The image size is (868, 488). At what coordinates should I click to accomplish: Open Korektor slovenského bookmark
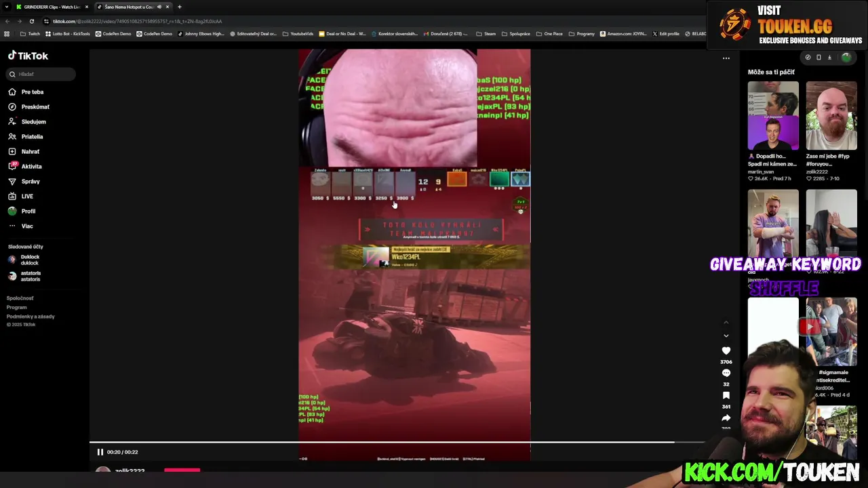(x=394, y=34)
